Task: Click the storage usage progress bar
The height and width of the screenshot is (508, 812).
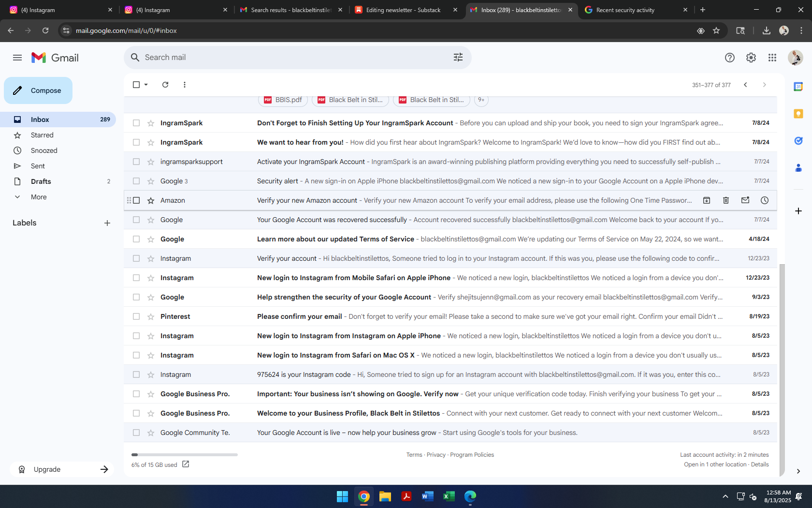Action: click(185, 455)
